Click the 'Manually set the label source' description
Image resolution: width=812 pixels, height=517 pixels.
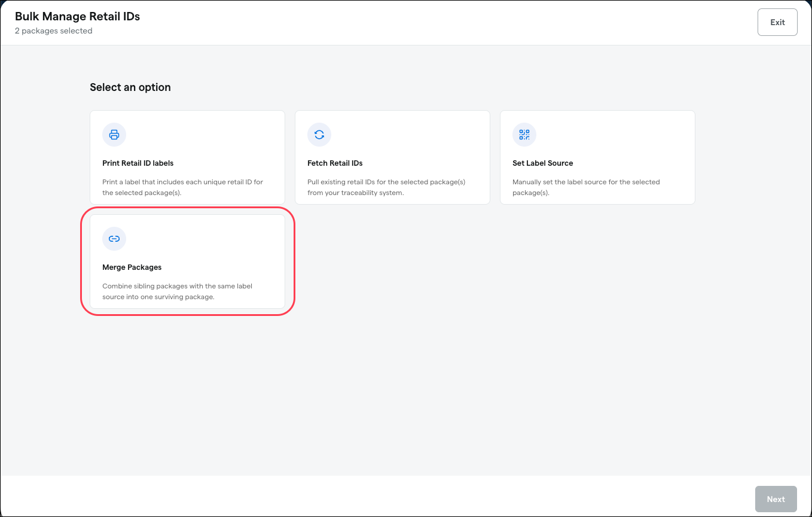pos(586,187)
